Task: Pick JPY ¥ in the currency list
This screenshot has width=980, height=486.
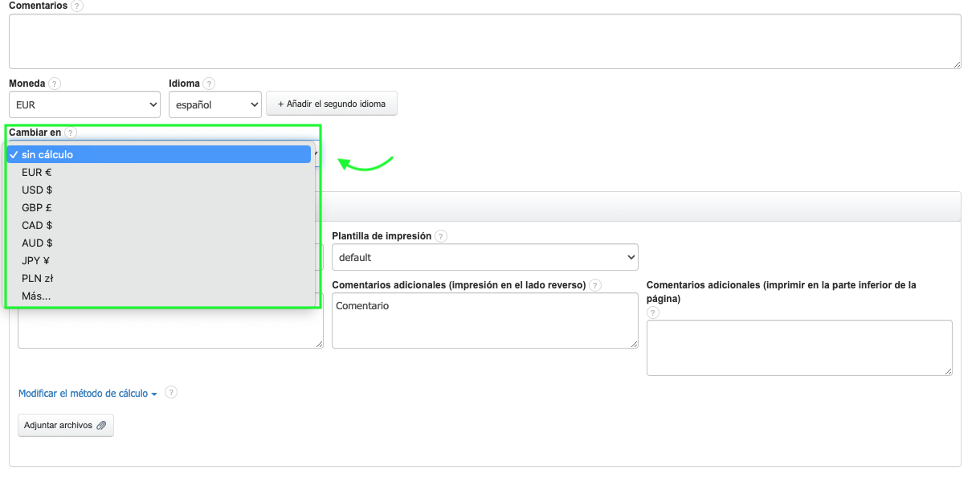Action: tap(36, 260)
